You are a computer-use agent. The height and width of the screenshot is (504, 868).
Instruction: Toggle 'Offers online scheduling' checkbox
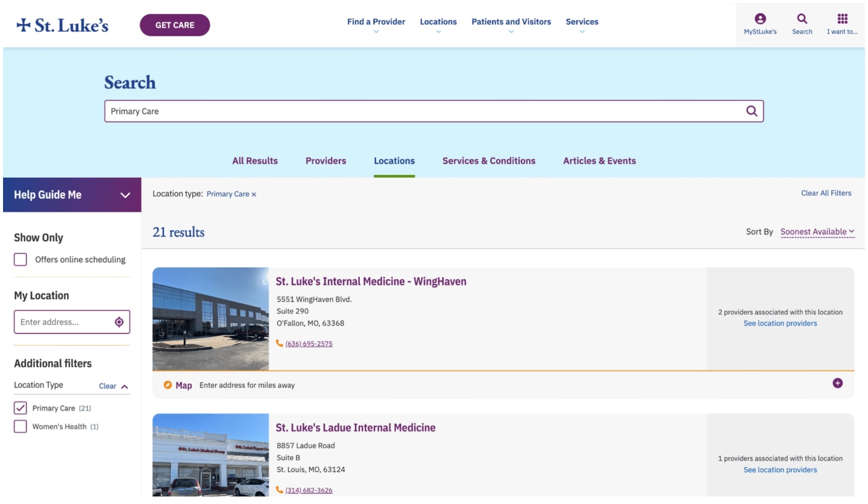[x=20, y=259]
